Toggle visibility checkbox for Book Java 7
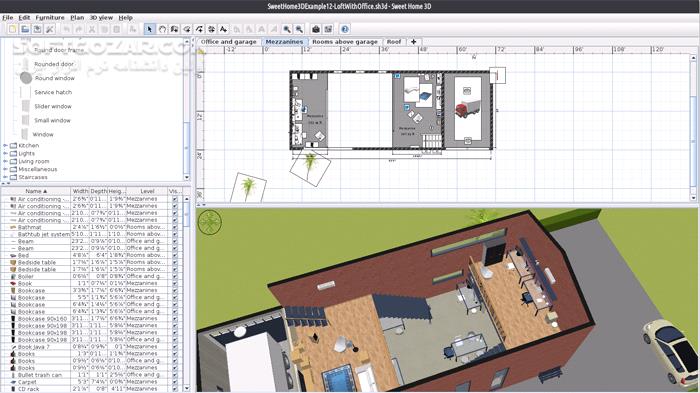The image size is (700, 393). tap(175, 347)
